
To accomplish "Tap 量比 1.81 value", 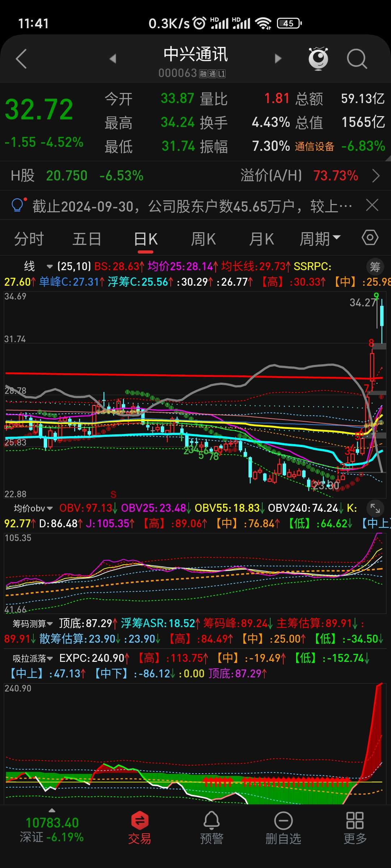I will click(x=277, y=98).
